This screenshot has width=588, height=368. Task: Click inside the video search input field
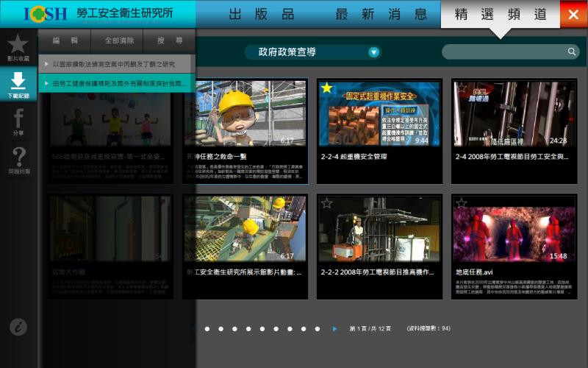click(x=504, y=52)
